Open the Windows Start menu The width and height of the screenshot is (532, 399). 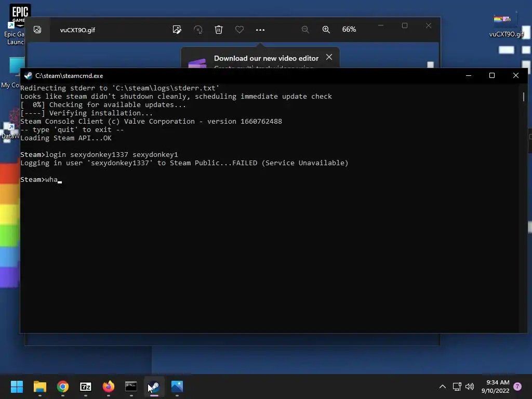click(x=17, y=387)
